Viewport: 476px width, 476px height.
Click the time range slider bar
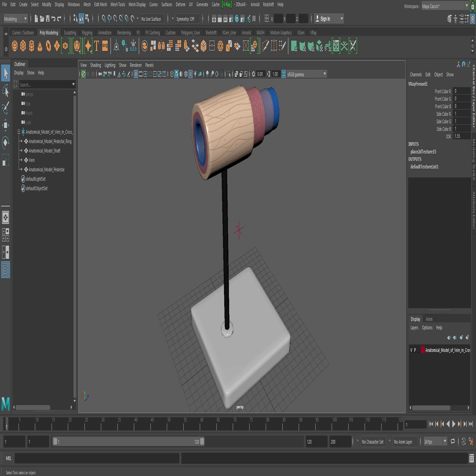[x=128, y=442]
